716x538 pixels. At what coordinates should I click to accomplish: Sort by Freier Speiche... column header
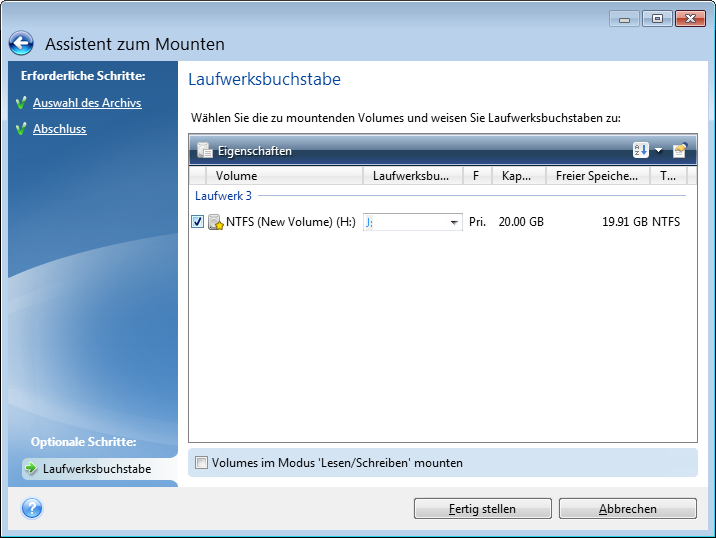pyautogui.click(x=598, y=176)
